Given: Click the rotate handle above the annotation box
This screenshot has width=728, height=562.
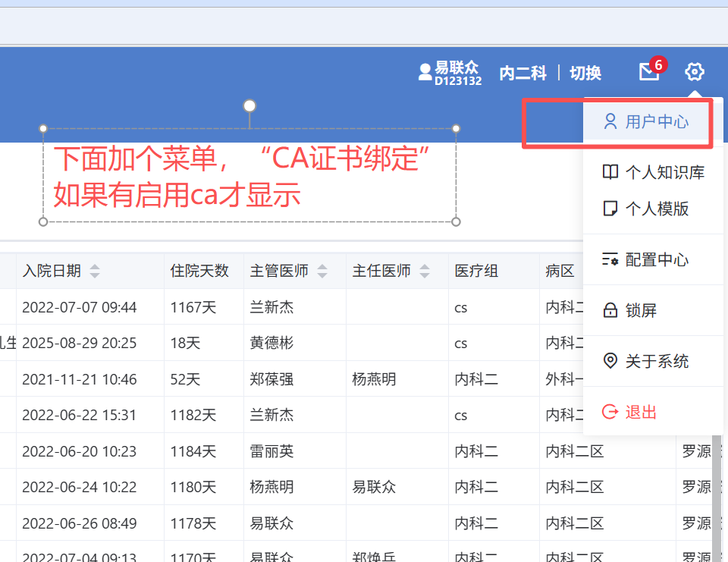Looking at the screenshot, I should (249, 106).
